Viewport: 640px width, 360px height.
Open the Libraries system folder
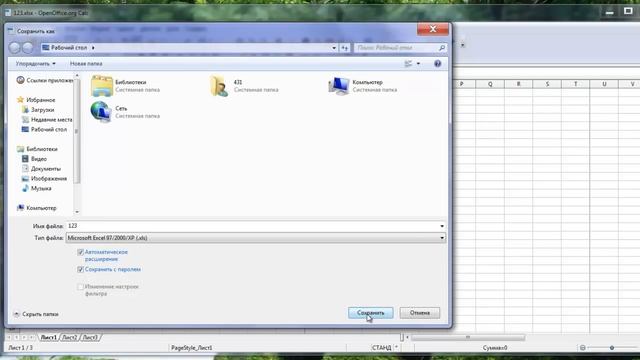(102, 86)
